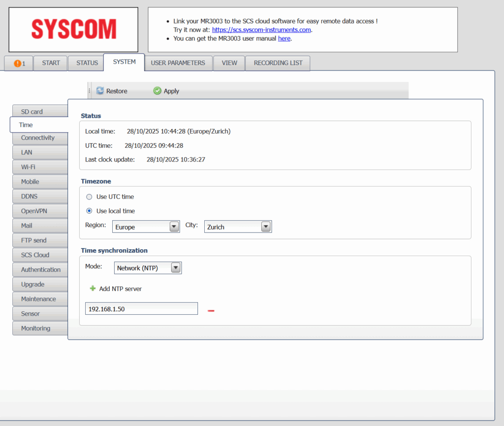Click the NTP server address input field
The image size is (504, 426).
click(x=141, y=308)
